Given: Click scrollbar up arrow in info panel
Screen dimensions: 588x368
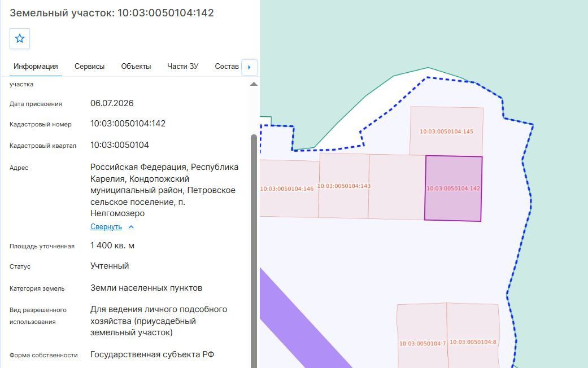Looking at the screenshot, I should click(x=254, y=84).
